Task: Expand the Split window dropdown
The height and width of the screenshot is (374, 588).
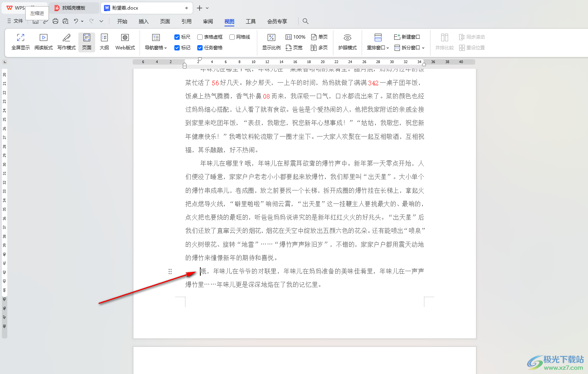Action: (x=410, y=47)
